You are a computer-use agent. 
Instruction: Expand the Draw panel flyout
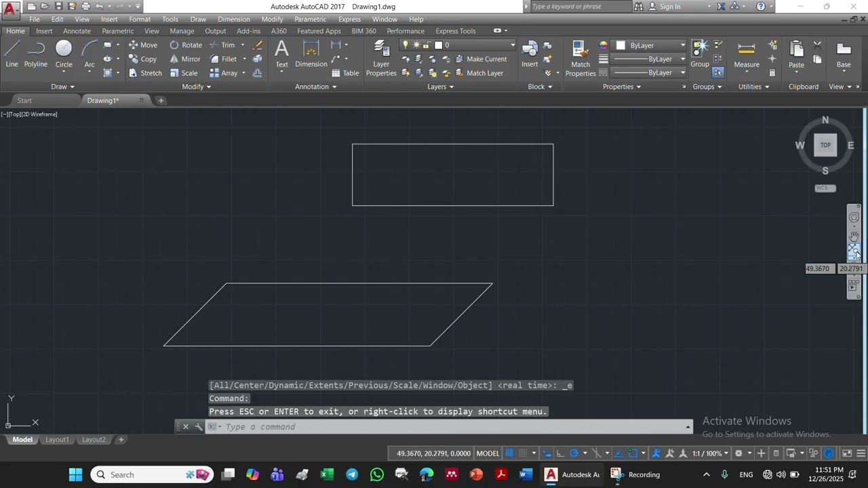pyautogui.click(x=62, y=87)
